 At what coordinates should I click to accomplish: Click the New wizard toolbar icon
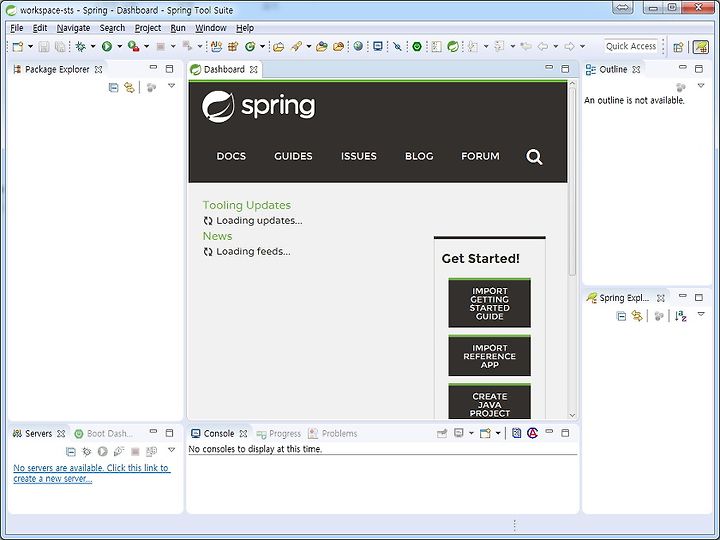pyautogui.click(x=17, y=46)
